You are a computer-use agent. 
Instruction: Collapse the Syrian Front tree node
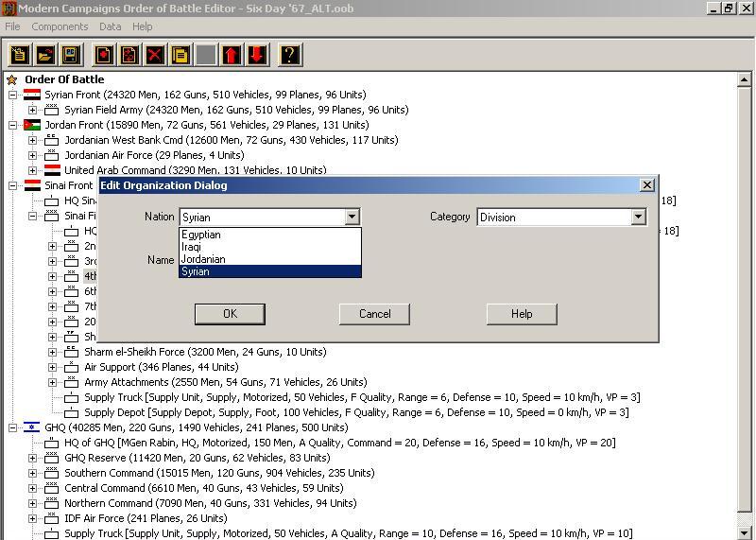click(x=13, y=95)
